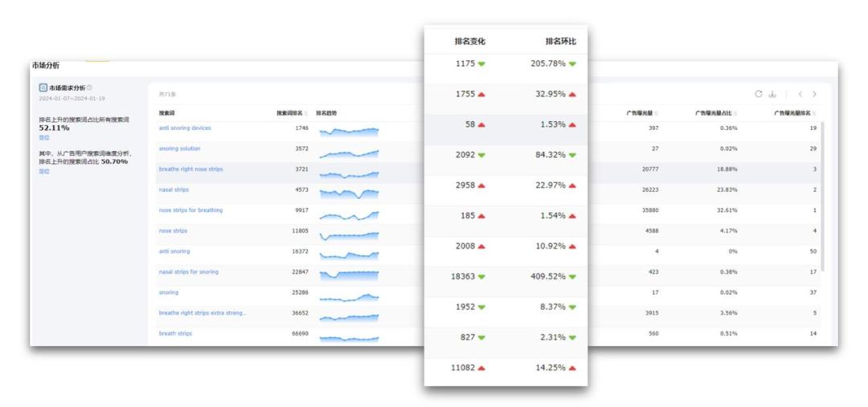This screenshot has width=868, height=407.
Task: Click 定位 link under 50.70%
Action: [43, 172]
